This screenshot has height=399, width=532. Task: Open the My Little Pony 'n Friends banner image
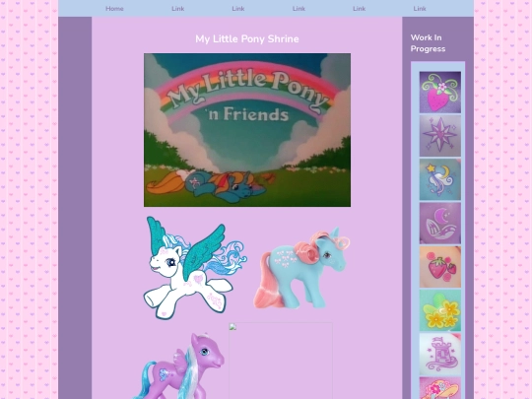[x=247, y=130]
